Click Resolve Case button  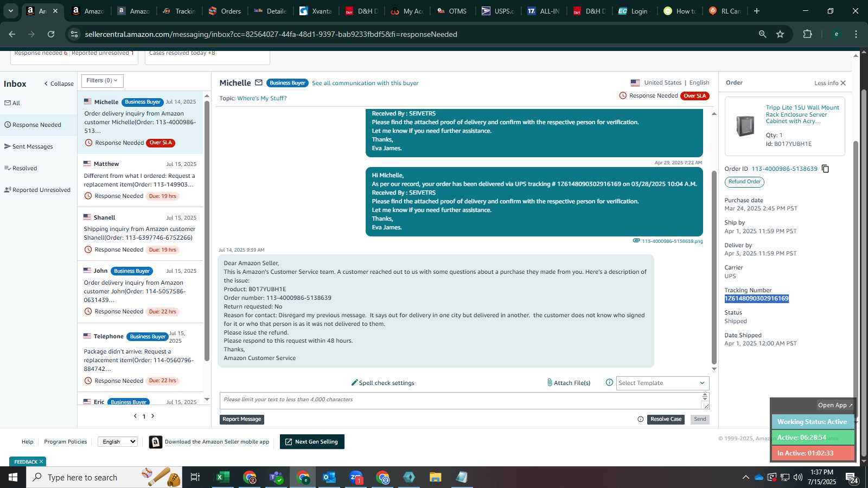pos(666,419)
